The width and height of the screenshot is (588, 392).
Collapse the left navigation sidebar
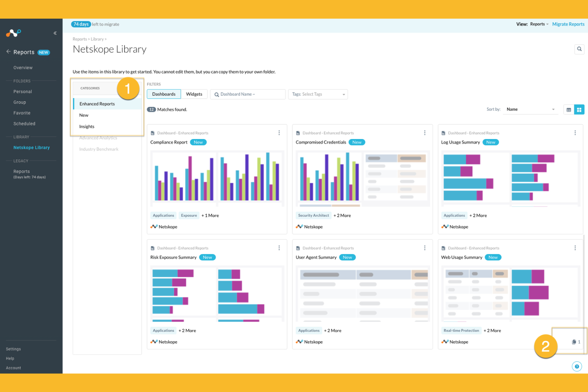tap(55, 33)
